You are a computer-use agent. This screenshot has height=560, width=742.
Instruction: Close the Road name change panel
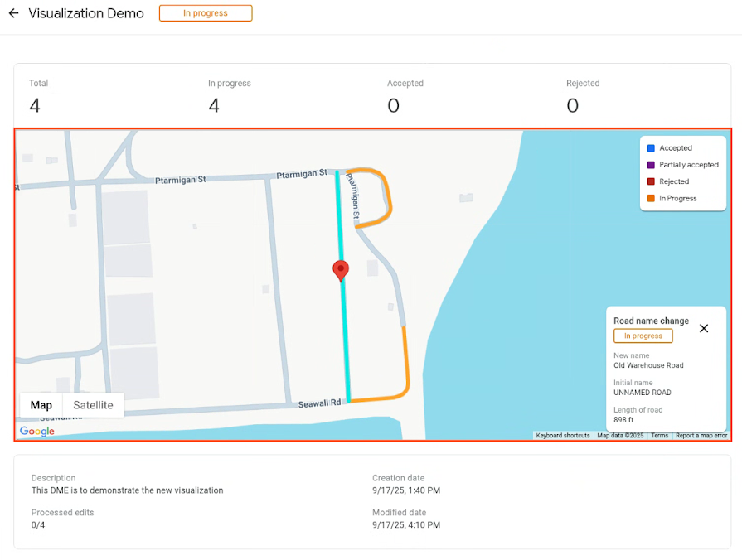(x=704, y=328)
